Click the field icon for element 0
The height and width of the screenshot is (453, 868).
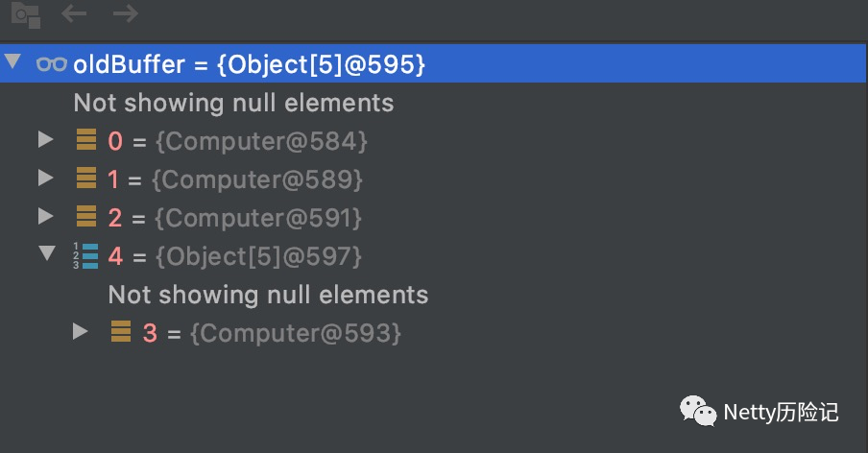(86, 141)
